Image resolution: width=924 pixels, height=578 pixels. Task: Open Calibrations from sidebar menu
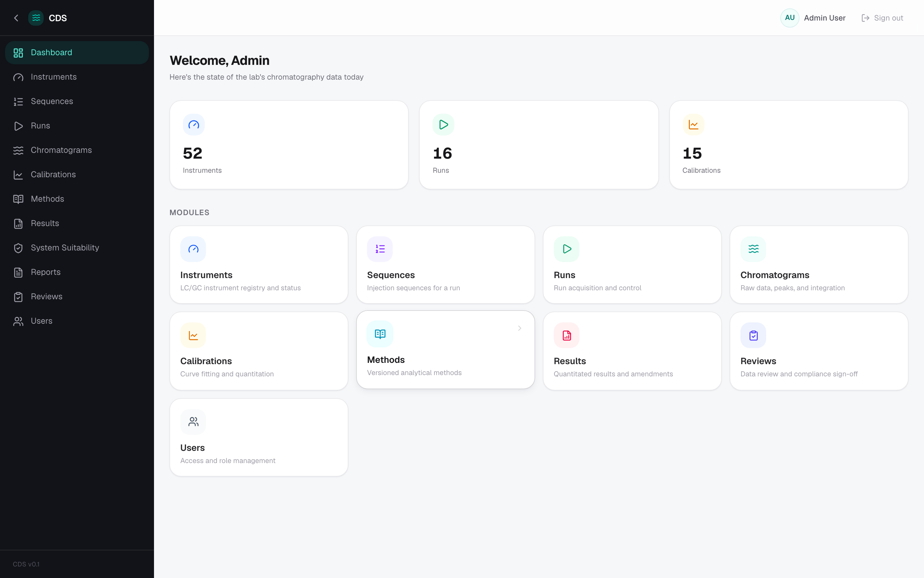pyautogui.click(x=77, y=175)
